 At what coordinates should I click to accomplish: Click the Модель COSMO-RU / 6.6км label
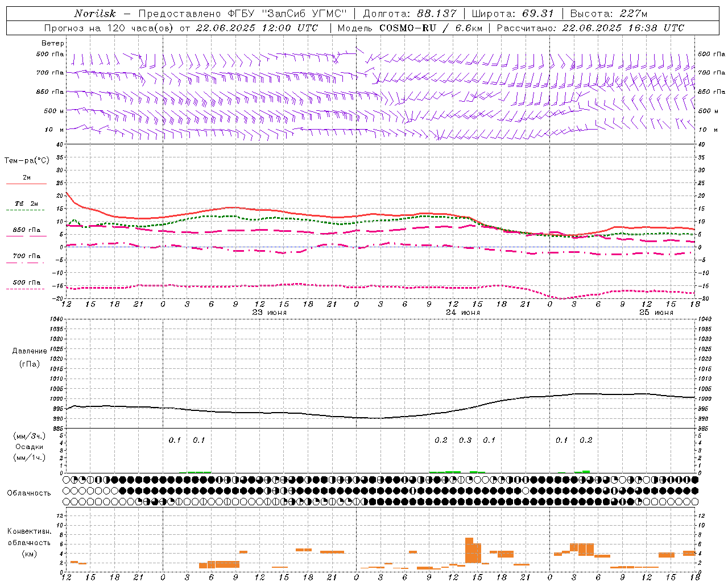pyautogui.click(x=409, y=28)
